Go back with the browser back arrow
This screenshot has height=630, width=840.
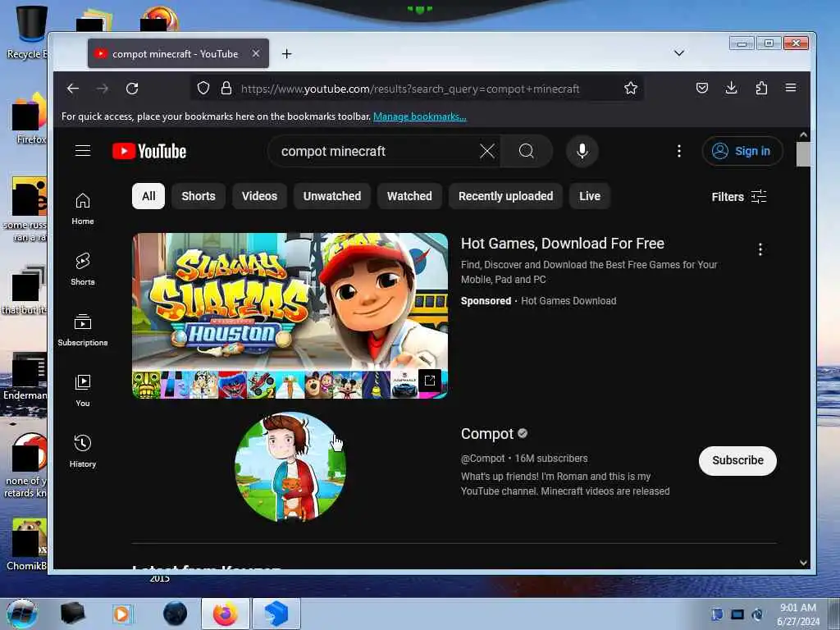[73, 89]
